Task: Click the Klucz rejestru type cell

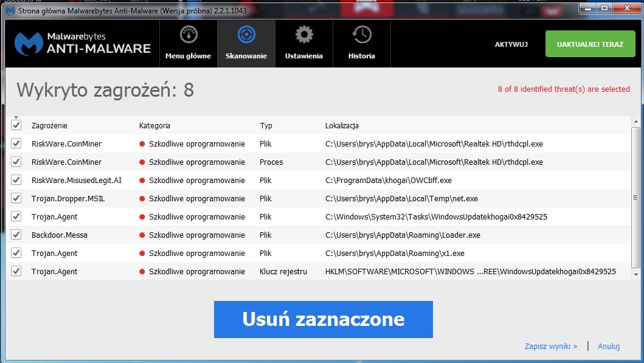Action: [283, 271]
